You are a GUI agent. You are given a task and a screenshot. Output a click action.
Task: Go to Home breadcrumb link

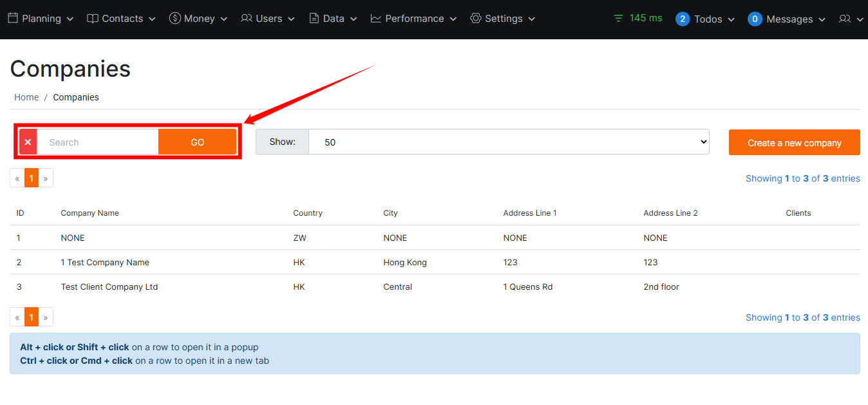26,97
